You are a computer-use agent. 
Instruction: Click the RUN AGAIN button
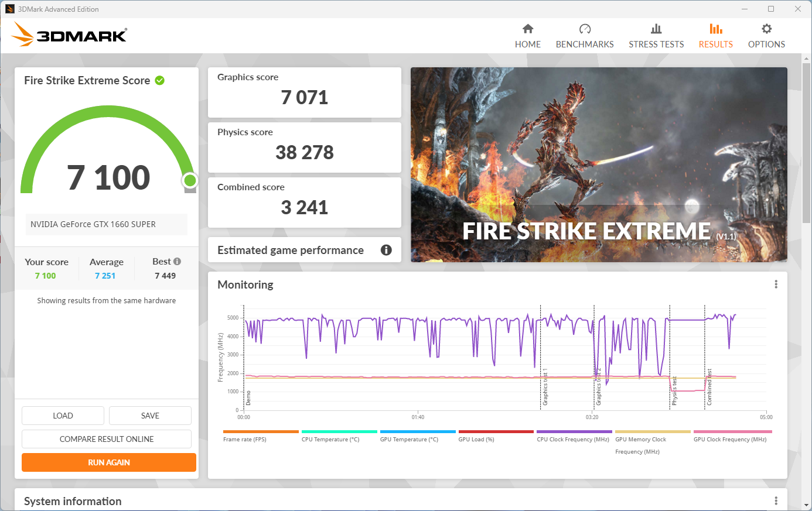point(109,462)
